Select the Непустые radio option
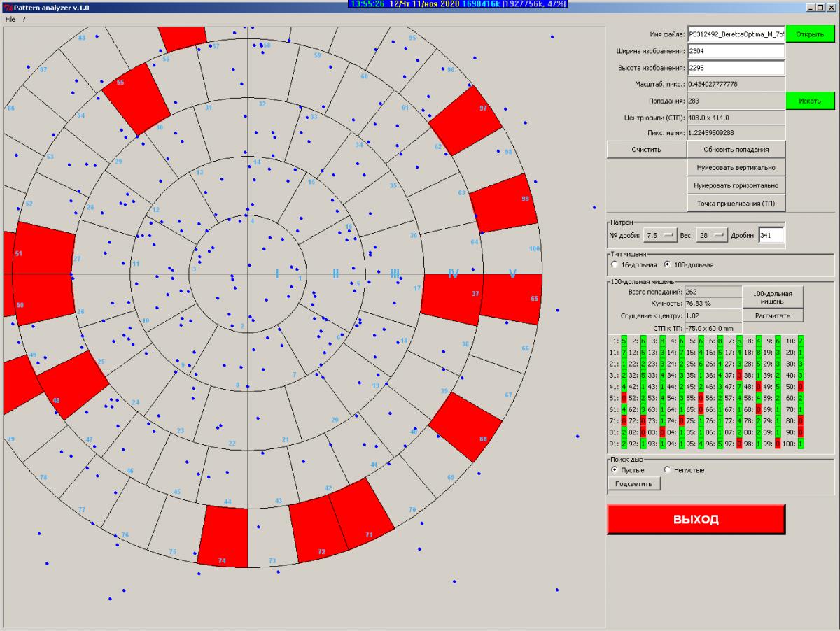840x631 pixels. click(668, 470)
